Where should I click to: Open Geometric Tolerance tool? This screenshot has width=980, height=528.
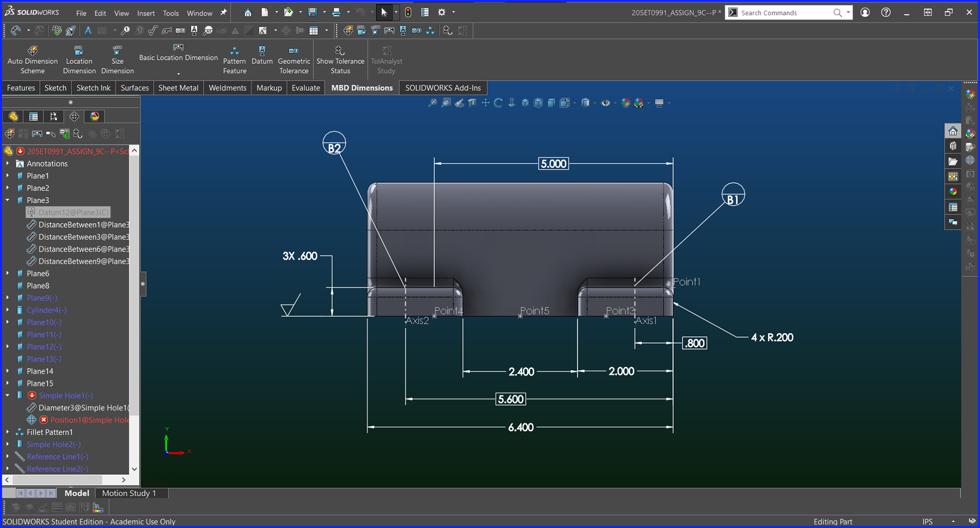[294, 60]
